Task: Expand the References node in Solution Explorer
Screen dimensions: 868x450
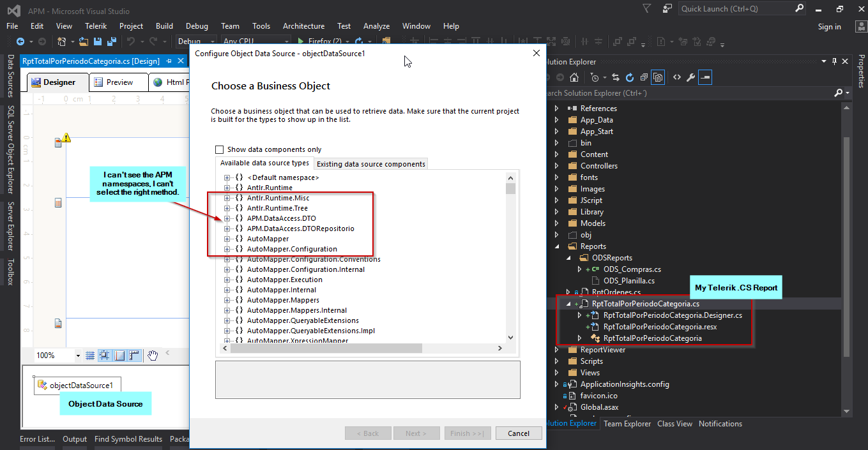Action: (x=556, y=109)
